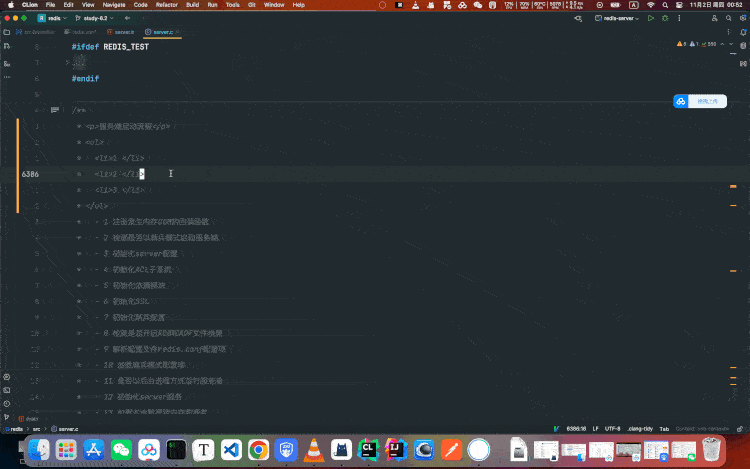Click the warnings inspection indicator
Viewport: 750px width, 469px height.
pyautogui.click(x=683, y=44)
